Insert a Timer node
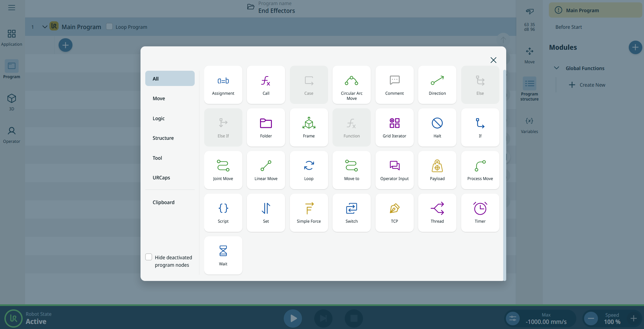Image resolution: width=644 pixels, height=329 pixels. click(480, 213)
